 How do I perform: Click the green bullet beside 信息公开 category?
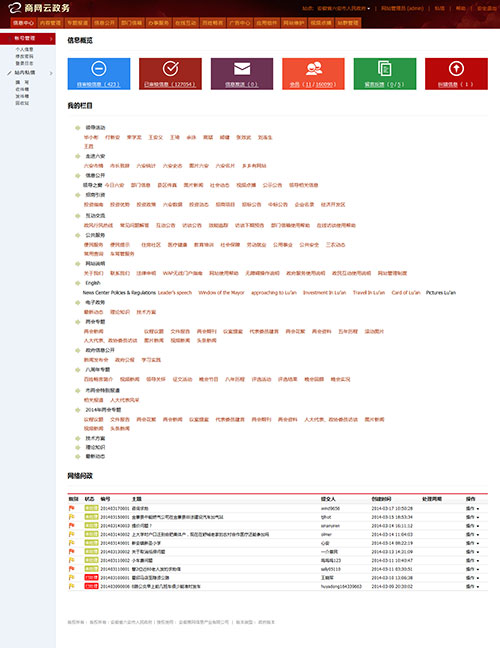click(77, 176)
